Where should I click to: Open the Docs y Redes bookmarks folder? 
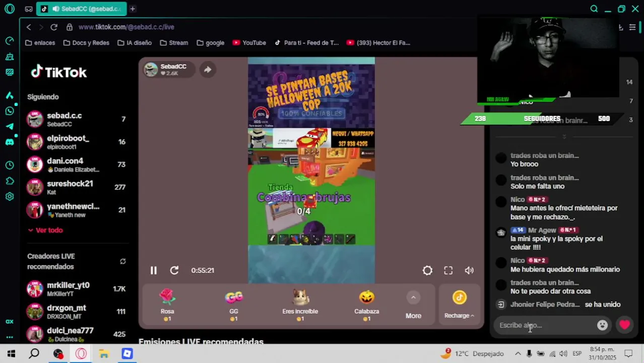86,43
